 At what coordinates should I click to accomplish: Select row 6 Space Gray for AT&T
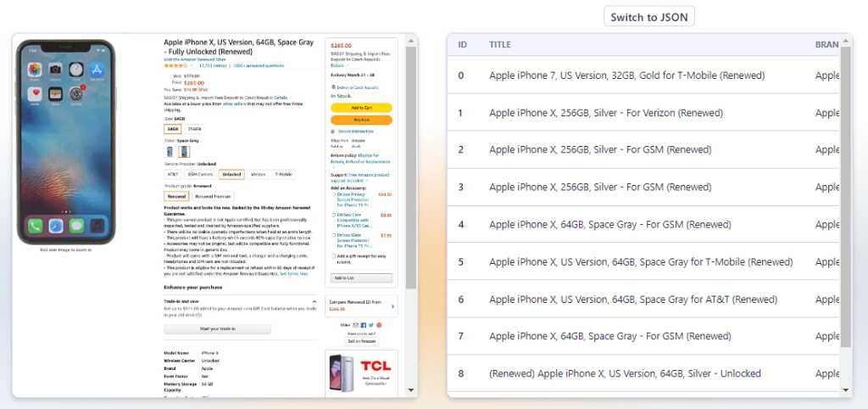pos(643,300)
